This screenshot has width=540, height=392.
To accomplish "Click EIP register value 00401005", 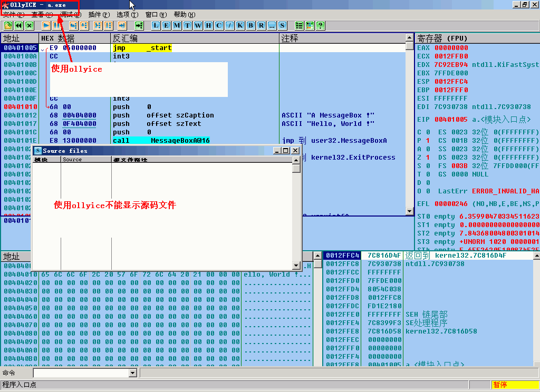I will (x=451, y=120).
